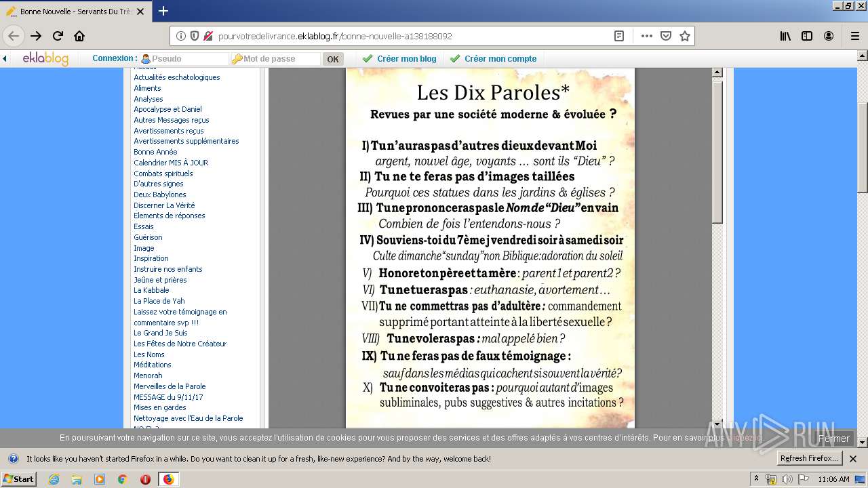Open Les Fêtes de Notre Créateur category
Image resolution: width=868 pixels, height=488 pixels.
tap(180, 344)
